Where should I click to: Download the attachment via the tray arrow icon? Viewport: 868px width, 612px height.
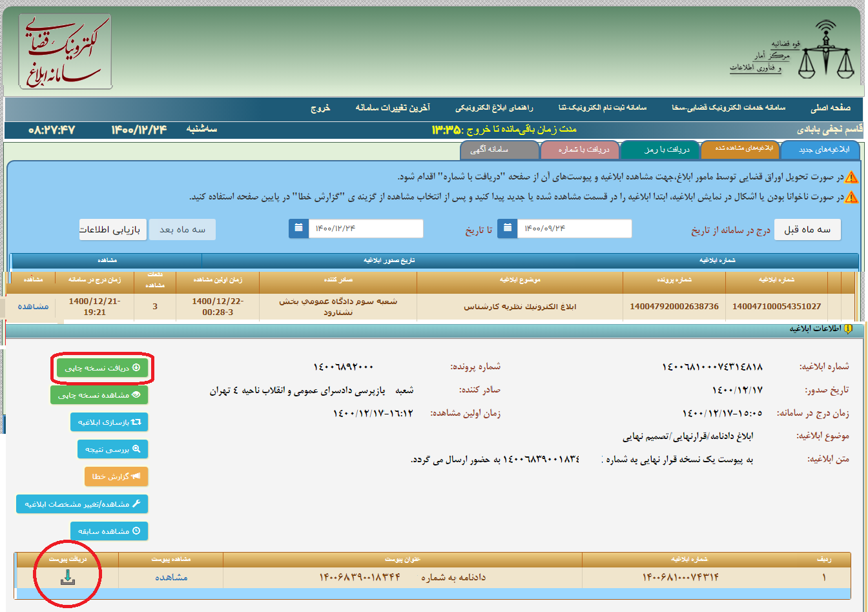pyautogui.click(x=67, y=578)
